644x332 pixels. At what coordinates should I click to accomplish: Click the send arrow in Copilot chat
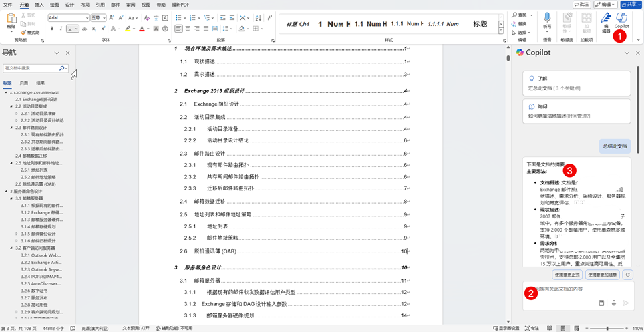(626, 303)
